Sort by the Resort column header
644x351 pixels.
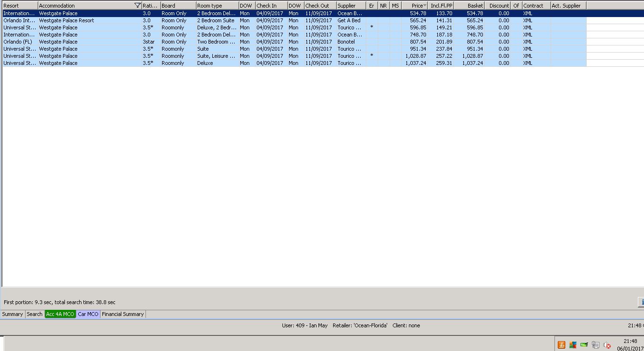pyautogui.click(x=20, y=6)
